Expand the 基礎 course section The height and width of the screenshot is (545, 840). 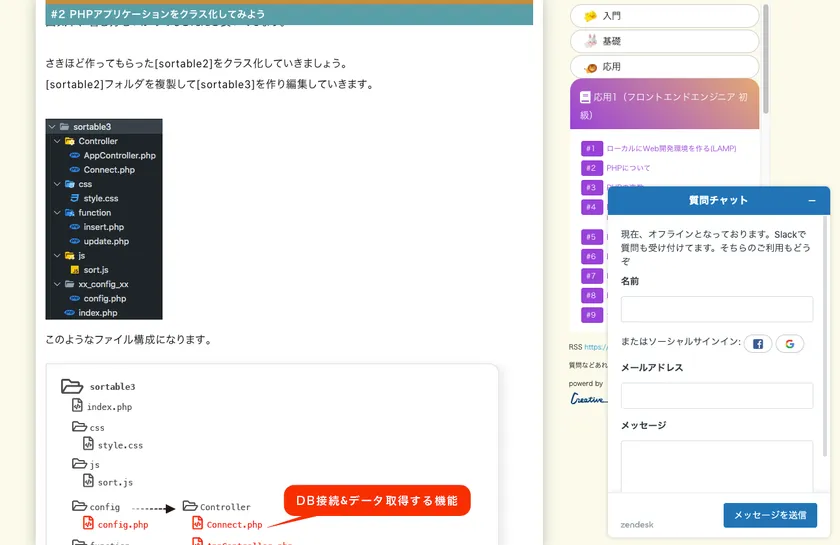664,41
